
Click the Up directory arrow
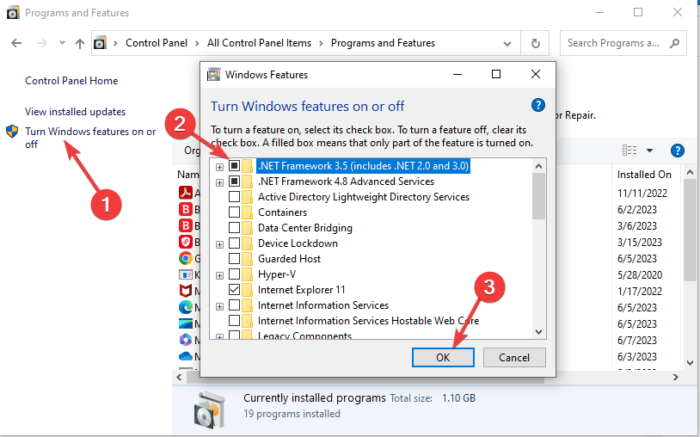tap(79, 44)
